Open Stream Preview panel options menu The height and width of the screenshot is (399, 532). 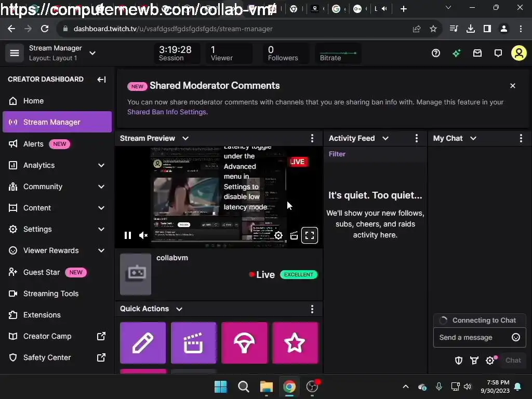(x=312, y=138)
